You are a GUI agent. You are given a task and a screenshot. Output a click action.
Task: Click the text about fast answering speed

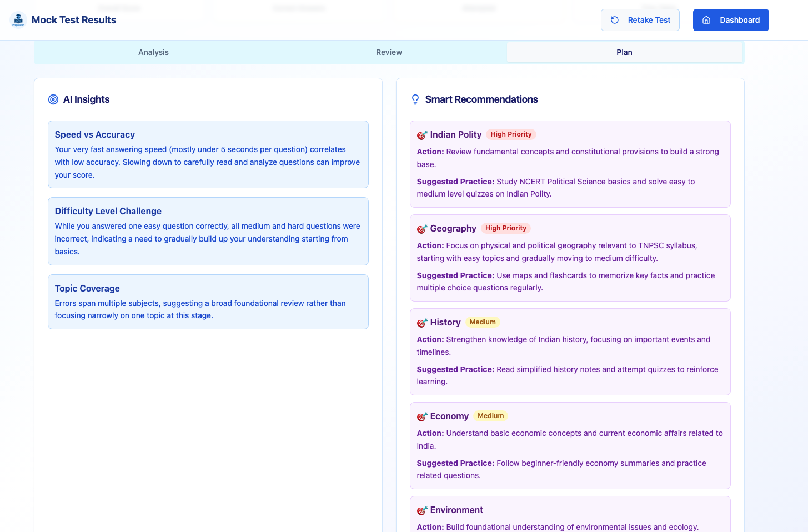point(207,162)
